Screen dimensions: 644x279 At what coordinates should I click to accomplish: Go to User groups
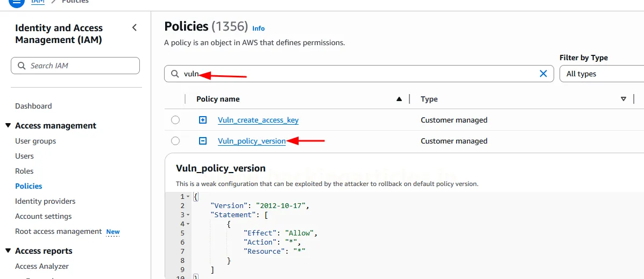[x=36, y=141]
